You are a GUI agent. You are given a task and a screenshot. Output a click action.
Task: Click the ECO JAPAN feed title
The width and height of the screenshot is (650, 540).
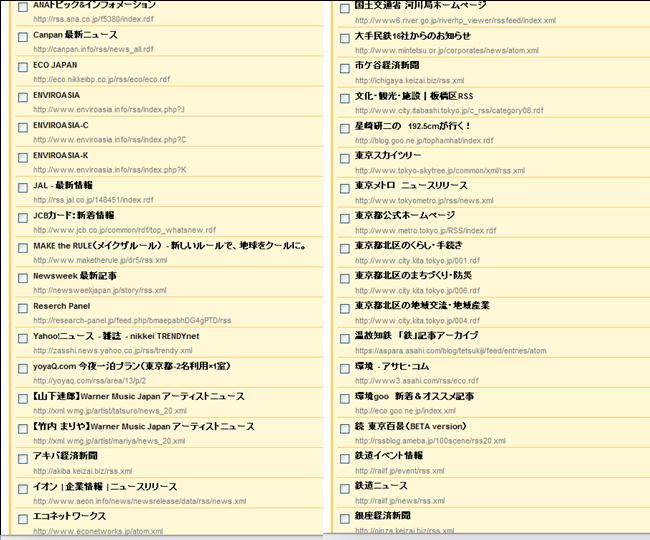55,65
